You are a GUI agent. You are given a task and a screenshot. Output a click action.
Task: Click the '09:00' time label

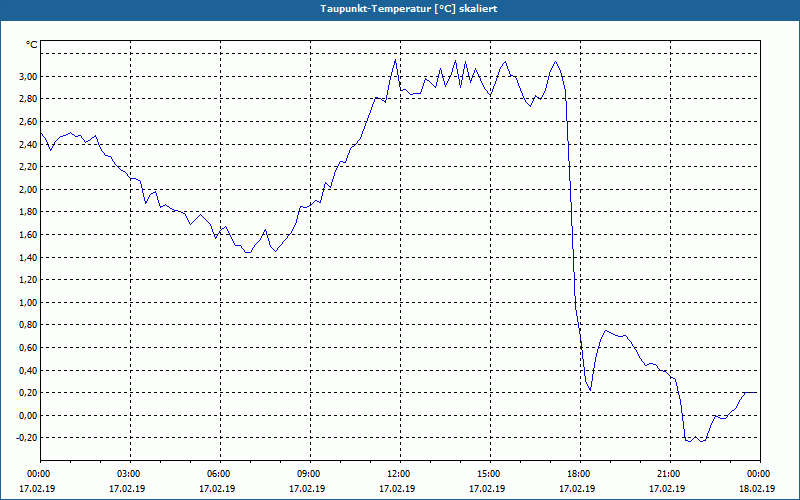(x=310, y=474)
